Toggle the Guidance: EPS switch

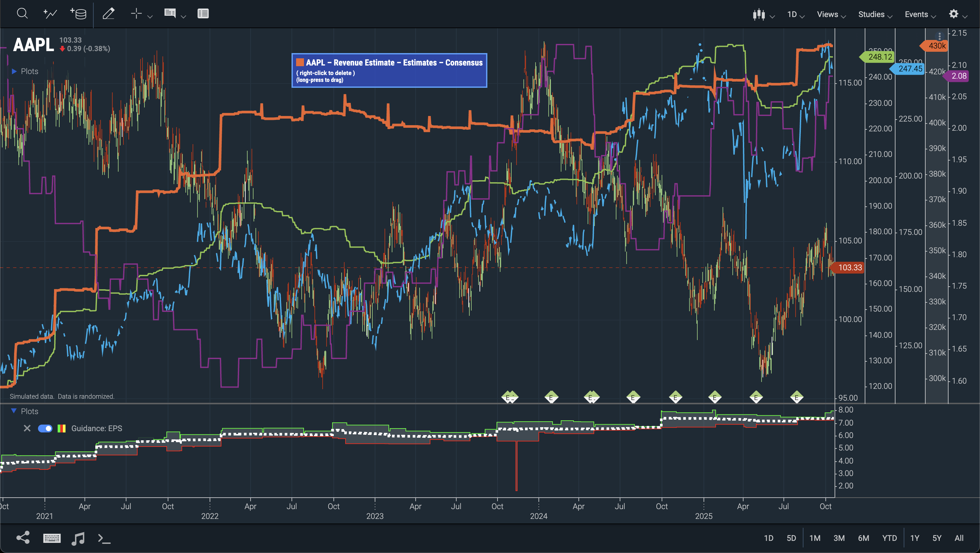click(x=45, y=429)
